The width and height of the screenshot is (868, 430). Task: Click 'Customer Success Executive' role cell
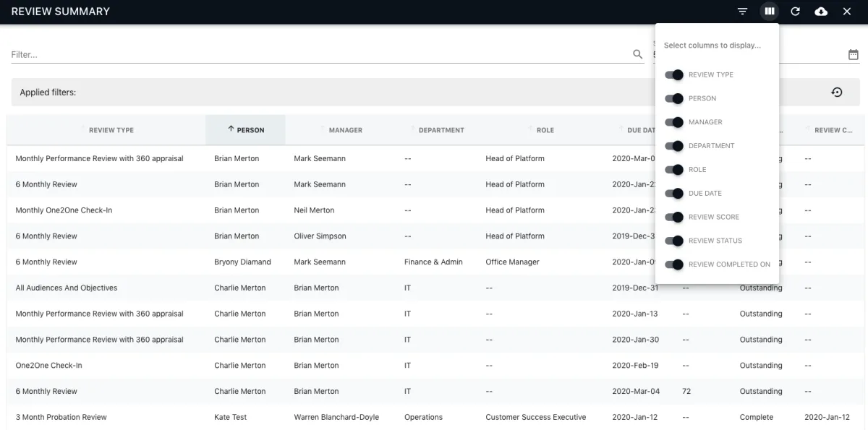coord(536,417)
